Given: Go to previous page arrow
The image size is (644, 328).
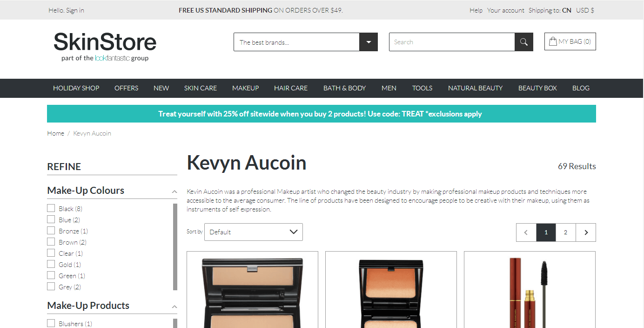Looking at the screenshot, I should coord(526,232).
